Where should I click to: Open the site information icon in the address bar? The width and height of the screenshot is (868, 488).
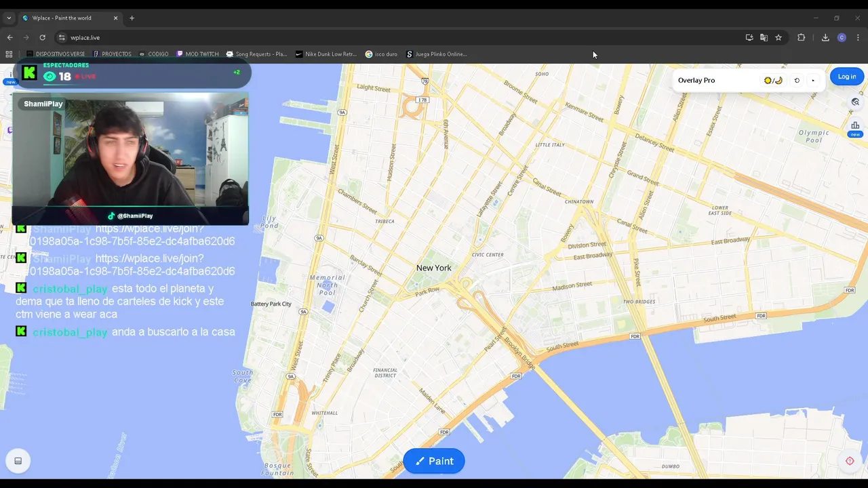(62, 37)
